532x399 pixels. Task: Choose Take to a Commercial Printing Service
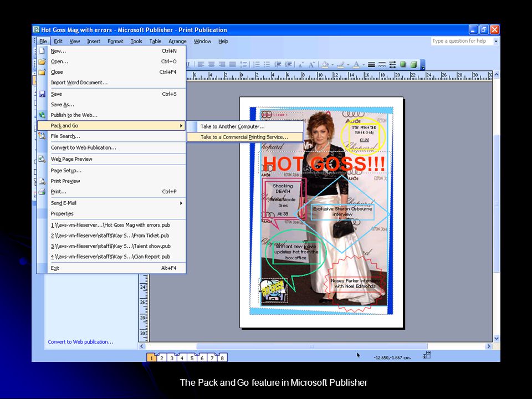tap(245, 137)
